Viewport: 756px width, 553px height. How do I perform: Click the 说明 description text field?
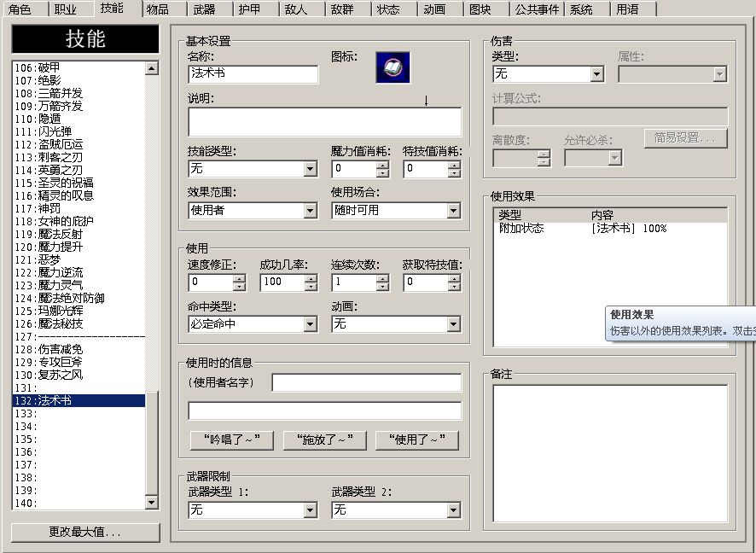[324, 122]
